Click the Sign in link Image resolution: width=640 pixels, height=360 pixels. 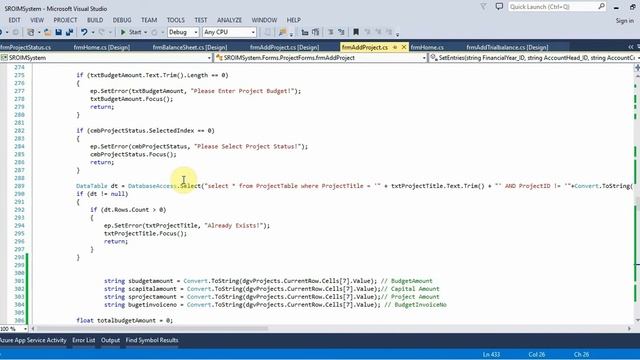click(x=625, y=20)
